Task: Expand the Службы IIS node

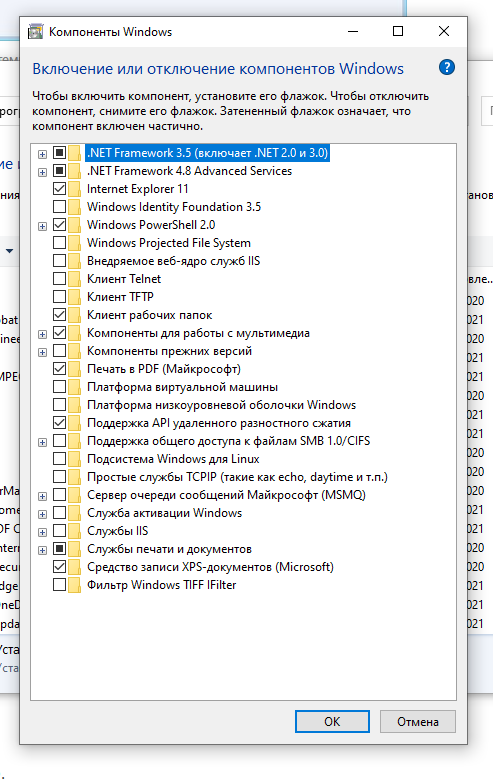Action: [42, 532]
